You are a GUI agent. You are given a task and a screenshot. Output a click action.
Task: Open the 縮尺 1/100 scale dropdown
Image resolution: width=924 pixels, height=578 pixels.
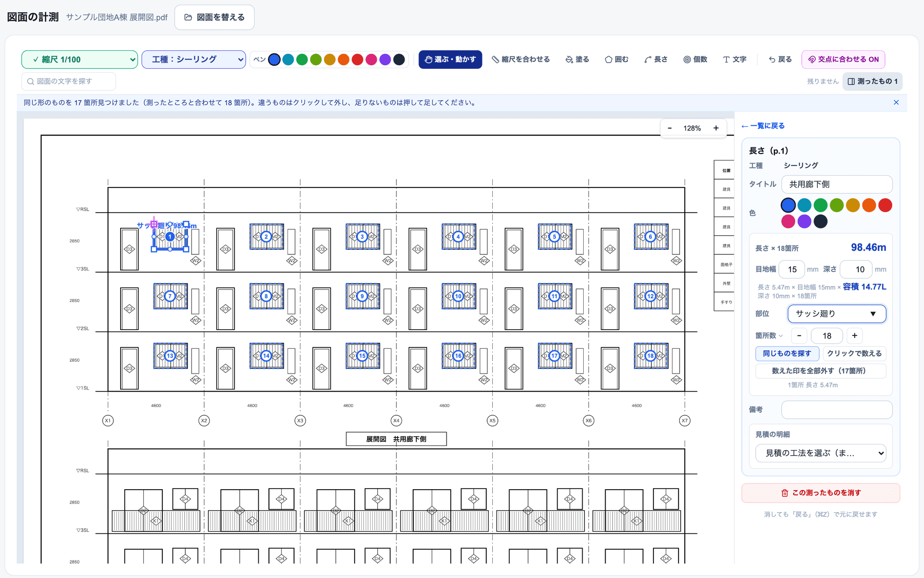[x=80, y=60]
